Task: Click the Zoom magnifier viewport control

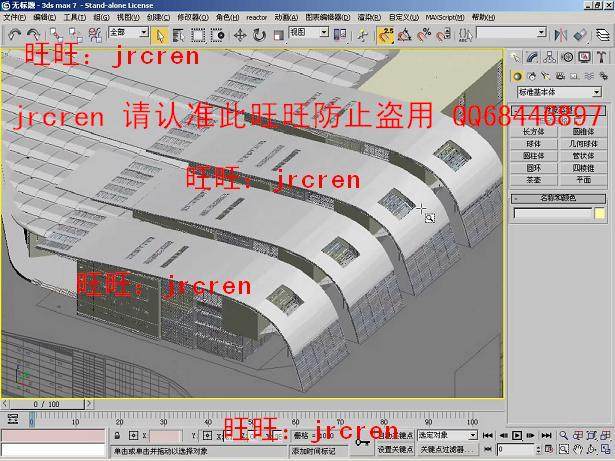Action: pos(564,435)
